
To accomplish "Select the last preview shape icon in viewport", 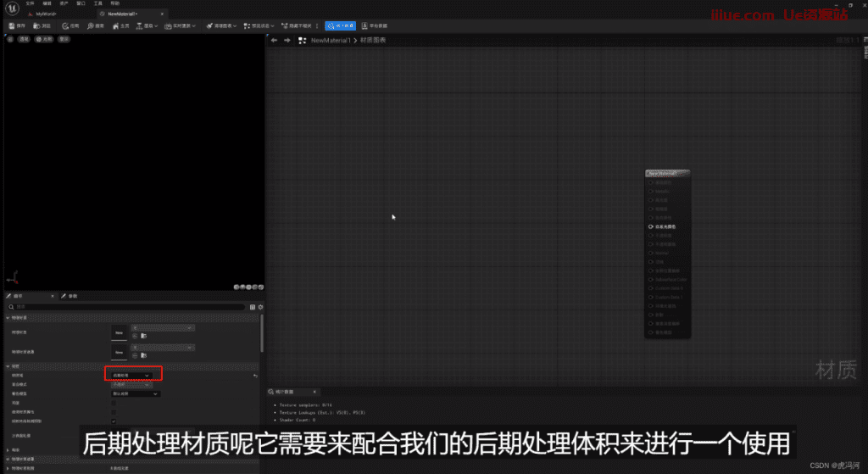I will pos(261,287).
